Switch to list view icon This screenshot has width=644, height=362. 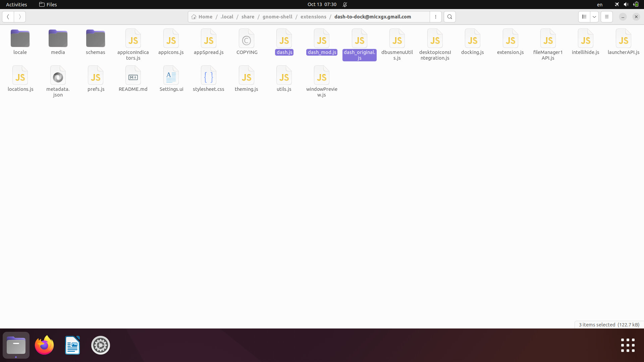click(584, 17)
